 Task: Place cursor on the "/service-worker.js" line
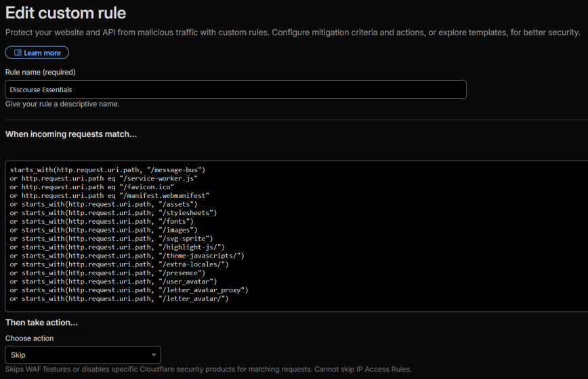click(x=104, y=178)
